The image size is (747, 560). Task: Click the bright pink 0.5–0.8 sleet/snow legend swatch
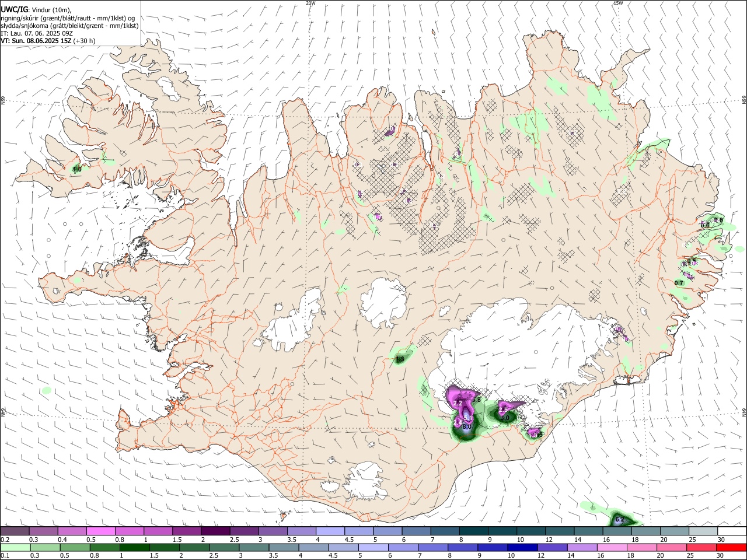100,531
